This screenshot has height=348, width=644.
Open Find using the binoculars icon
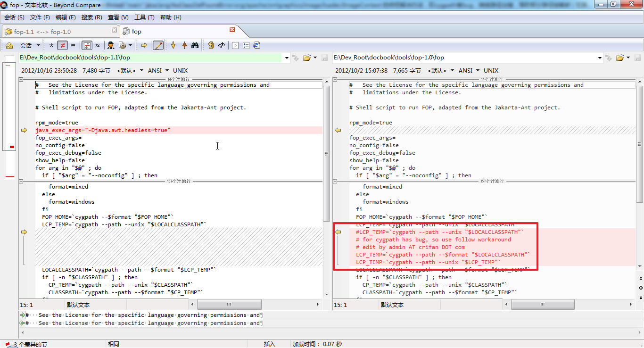(195, 46)
